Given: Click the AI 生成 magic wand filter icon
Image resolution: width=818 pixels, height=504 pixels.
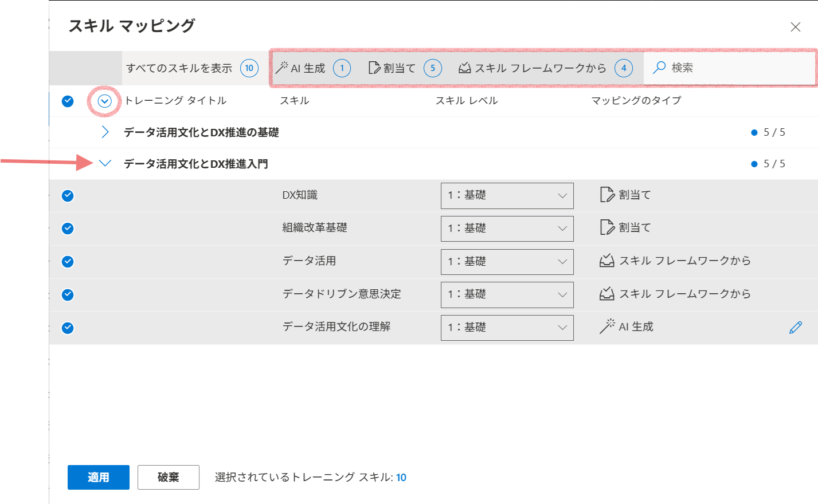Looking at the screenshot, I should 281,68.
